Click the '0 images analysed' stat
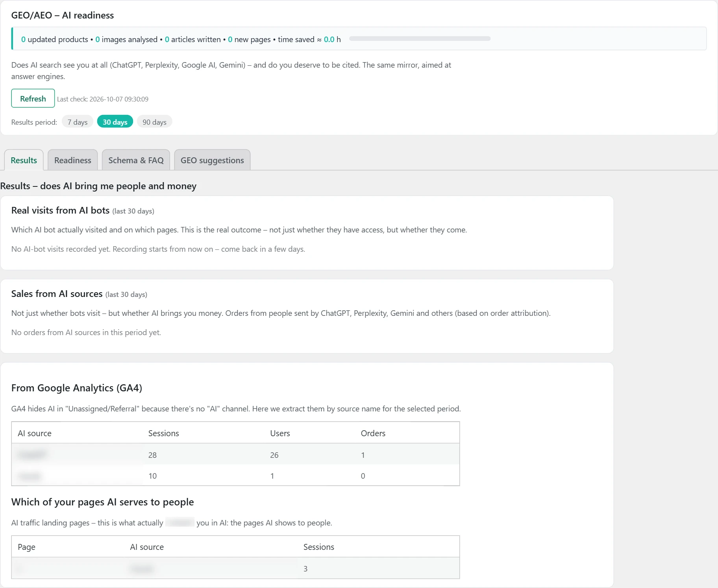The height and width of the screenshot is (588, 718). pyautogui.click(x=126, y=39)
